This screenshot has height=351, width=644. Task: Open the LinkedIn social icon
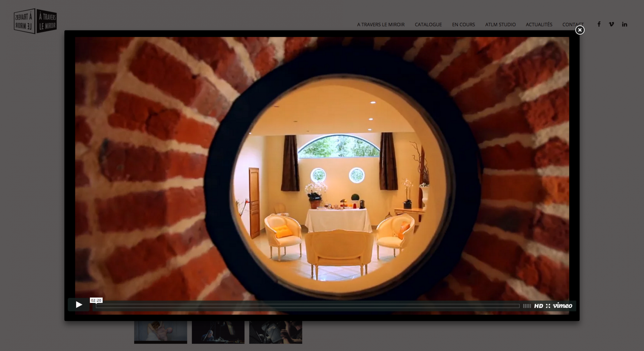coord(624,24)
